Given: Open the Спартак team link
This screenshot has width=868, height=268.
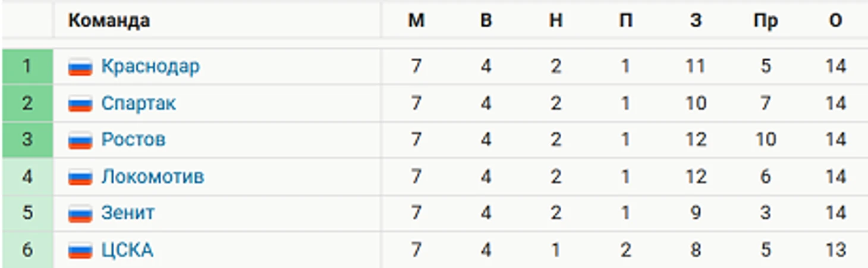Looking at the screenshot, I should pos(139,103).
